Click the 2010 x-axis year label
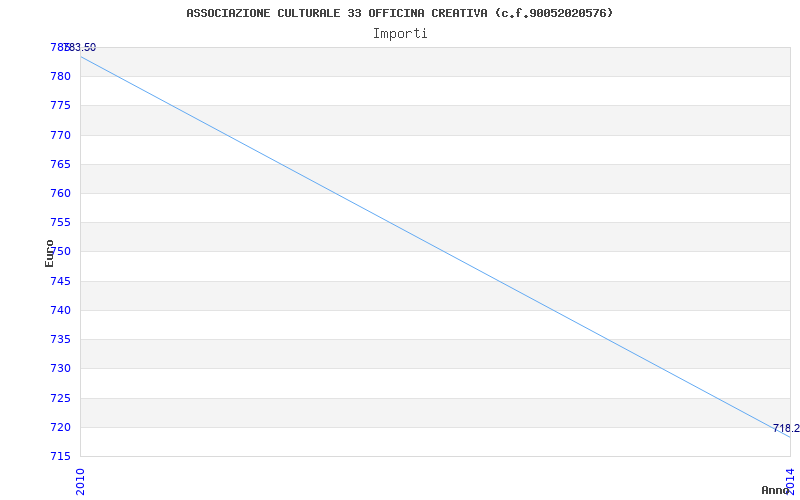 click(81, 481)
